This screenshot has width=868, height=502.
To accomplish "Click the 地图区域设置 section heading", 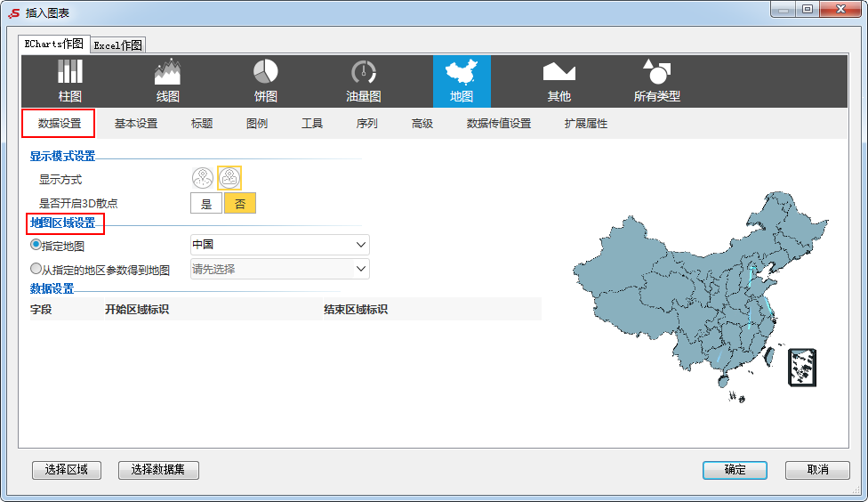I will click(x=62, y=223).
